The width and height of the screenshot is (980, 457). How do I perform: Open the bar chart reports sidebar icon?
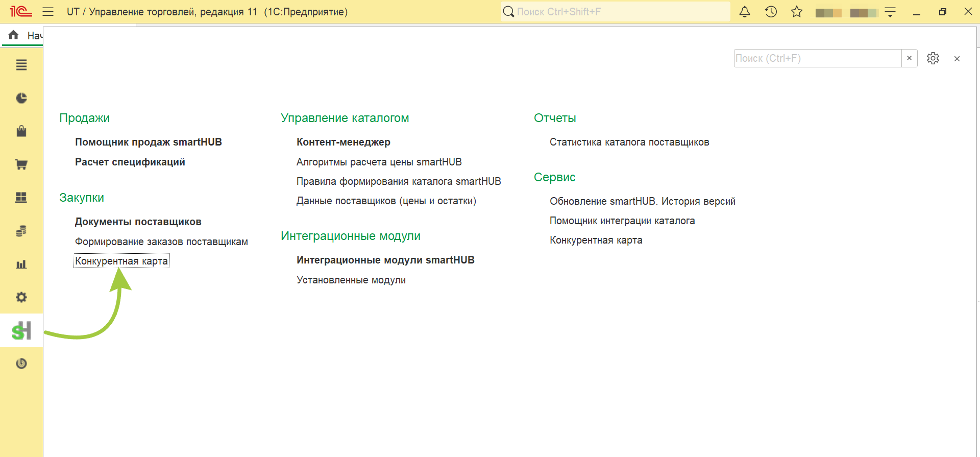(x=21, y=264)
